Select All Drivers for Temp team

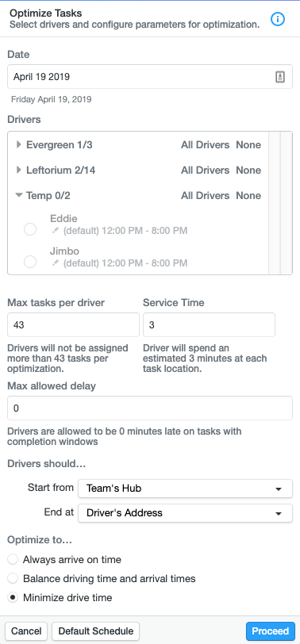click(205, 195)
